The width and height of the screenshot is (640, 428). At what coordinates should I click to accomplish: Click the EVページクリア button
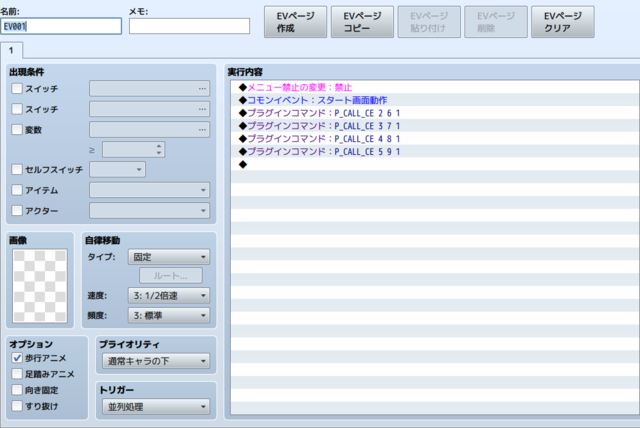(562, 22)
